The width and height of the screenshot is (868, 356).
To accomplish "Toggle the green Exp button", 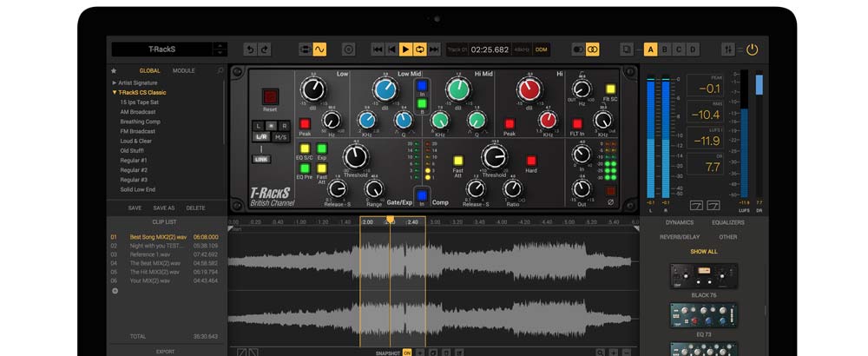I will coord(322,148).
